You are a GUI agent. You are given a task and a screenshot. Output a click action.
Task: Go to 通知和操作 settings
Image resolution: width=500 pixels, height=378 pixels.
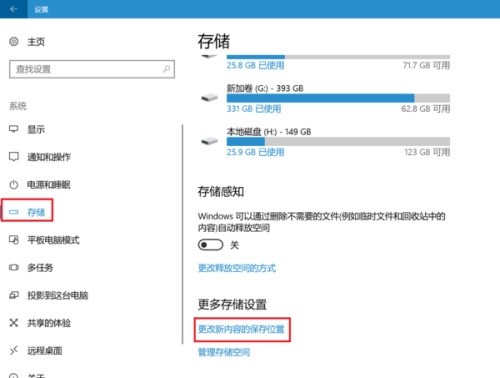point(49,157)
